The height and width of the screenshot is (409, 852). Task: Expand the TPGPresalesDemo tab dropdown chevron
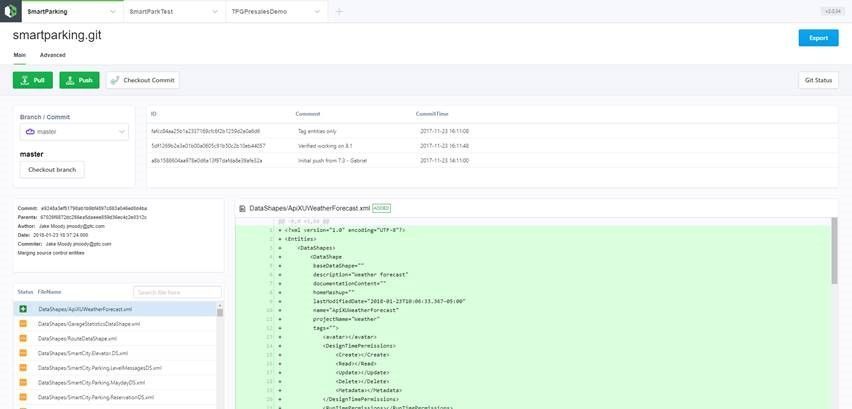(316, 11)
